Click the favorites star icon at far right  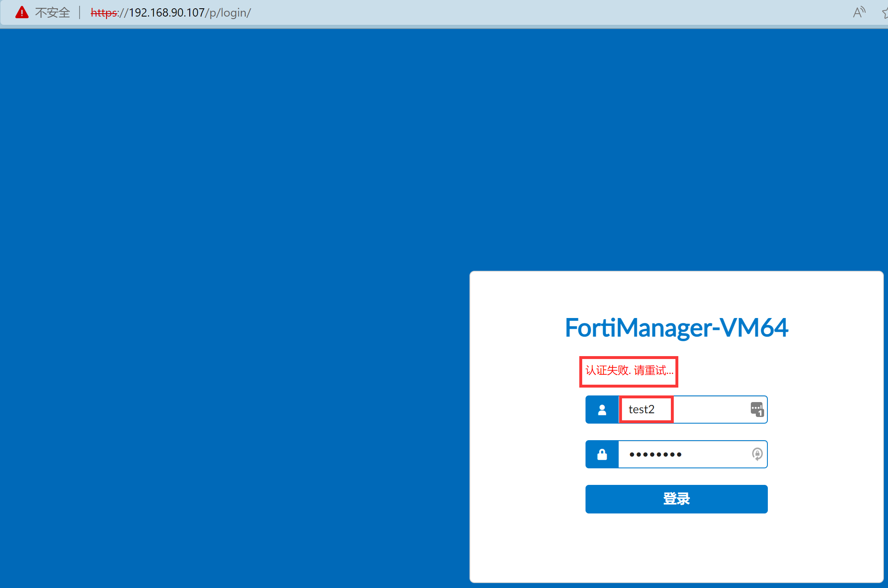(885, 13)
